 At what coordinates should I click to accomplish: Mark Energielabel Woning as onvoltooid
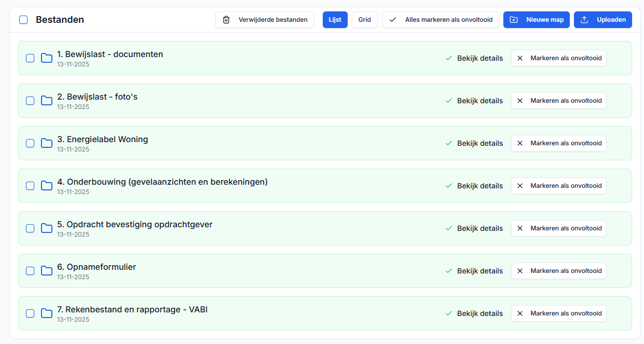tap(559, 143)
